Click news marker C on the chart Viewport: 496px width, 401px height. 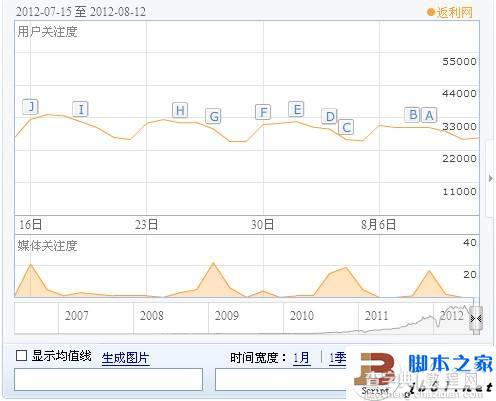(x=346, y=127)
